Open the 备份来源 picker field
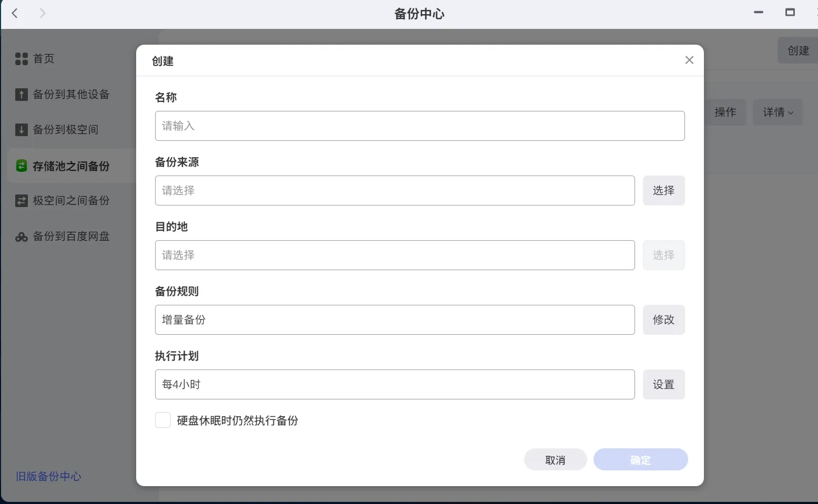Viewport: 818px width, 504px height. 395,190
